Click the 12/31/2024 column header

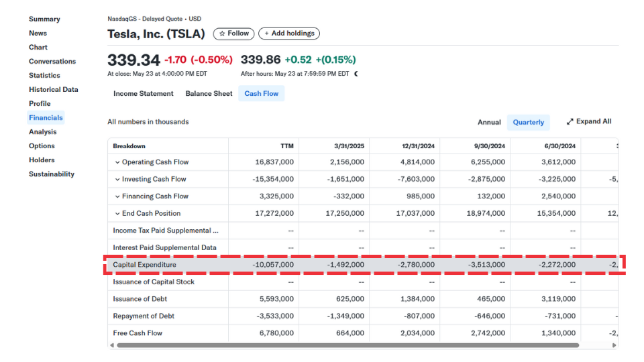click(x=418, y=146)
